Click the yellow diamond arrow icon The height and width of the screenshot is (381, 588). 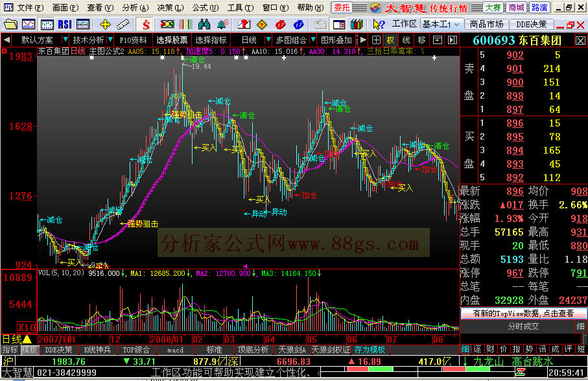click(262, 25)
